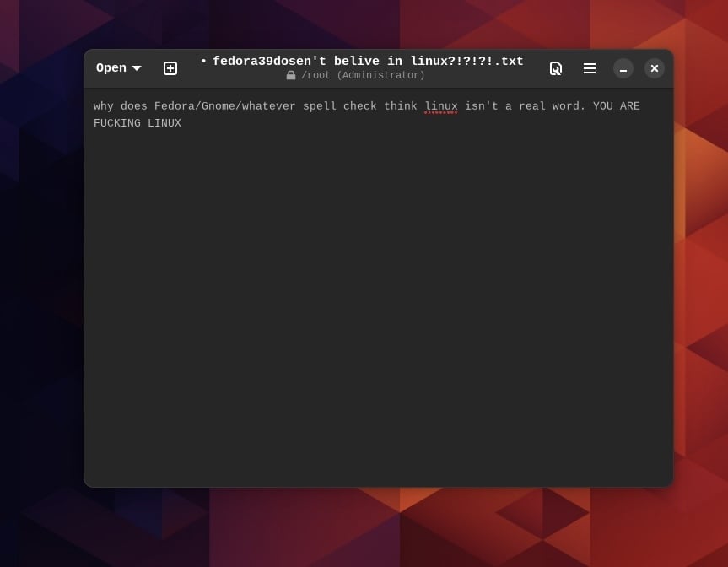Click the uppercase "YOU" in the first line
Image resolution: width=728 pixels, height=567 pixels.
pos(602,106)
